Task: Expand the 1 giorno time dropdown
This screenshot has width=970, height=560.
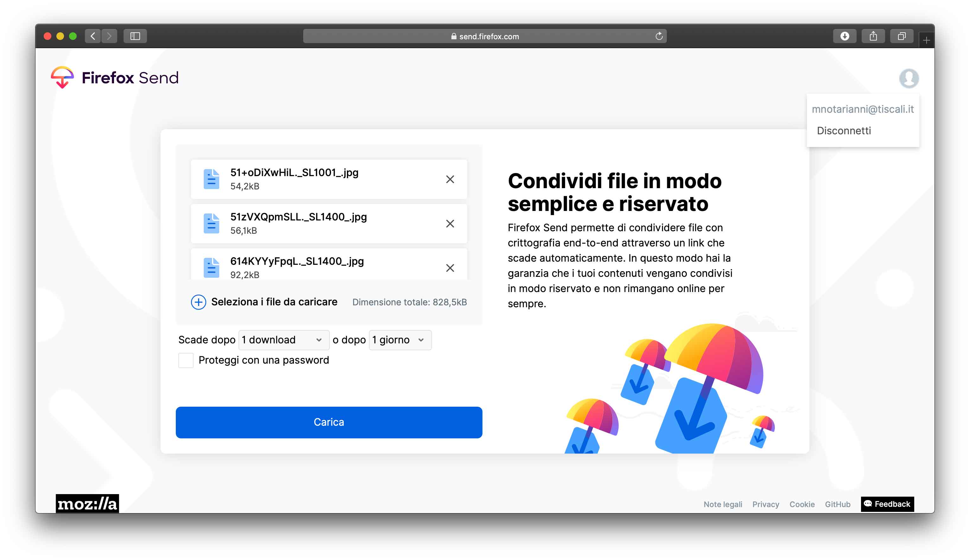Action: (x=399, y=340)
